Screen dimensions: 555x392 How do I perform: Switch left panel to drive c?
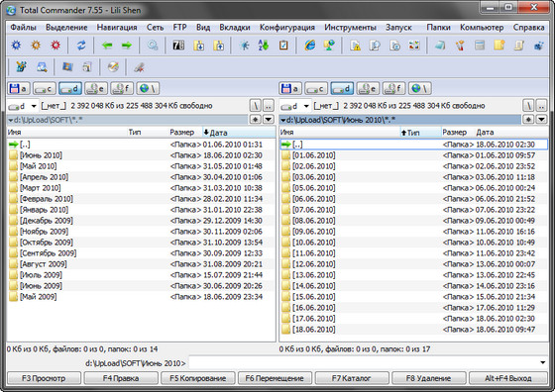[x=45, y=88]
